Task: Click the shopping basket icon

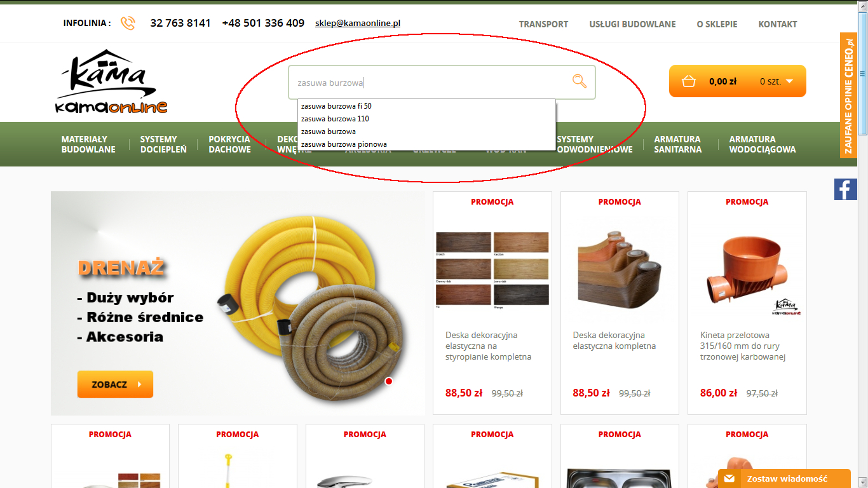Action: (x=688, y=81)
